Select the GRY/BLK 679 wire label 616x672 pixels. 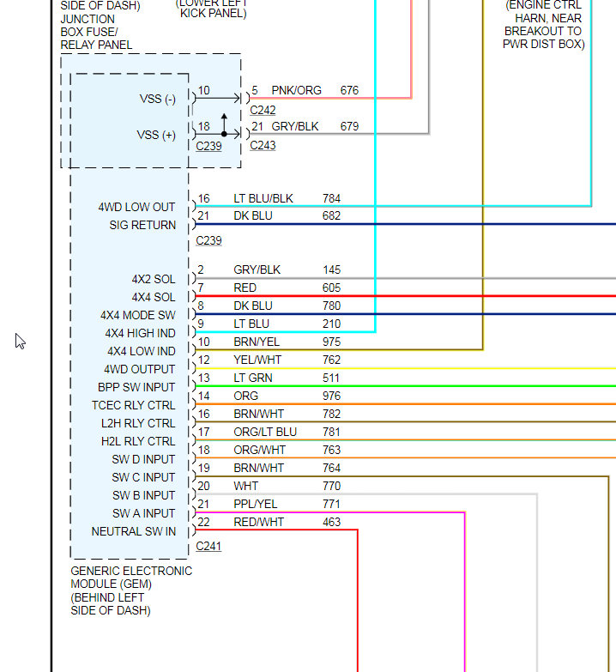pos(295,126)
